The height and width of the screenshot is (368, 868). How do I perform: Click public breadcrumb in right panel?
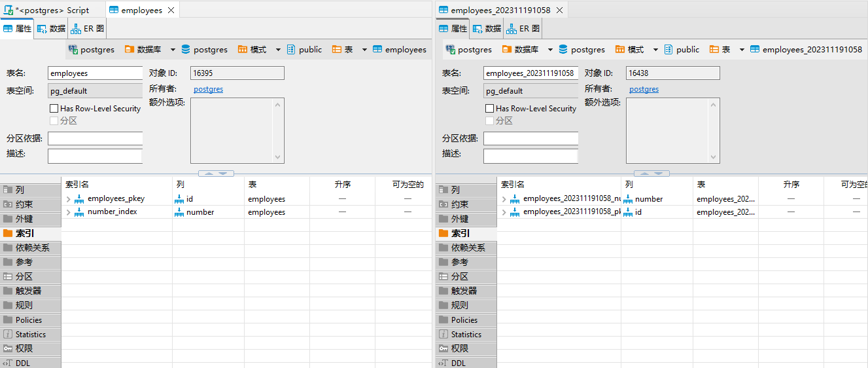[x=682, y=49]
